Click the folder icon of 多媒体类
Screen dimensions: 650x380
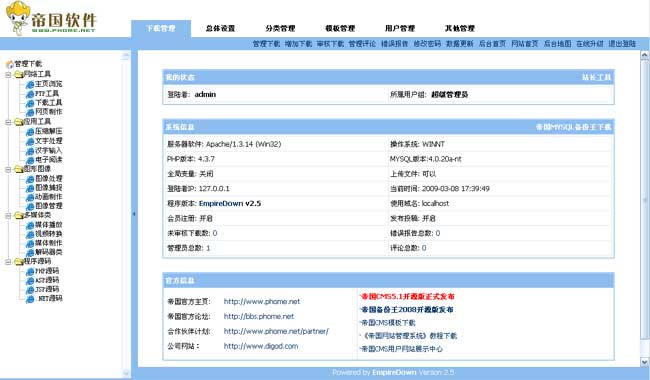pyautogui.click(x=19, y=215)
